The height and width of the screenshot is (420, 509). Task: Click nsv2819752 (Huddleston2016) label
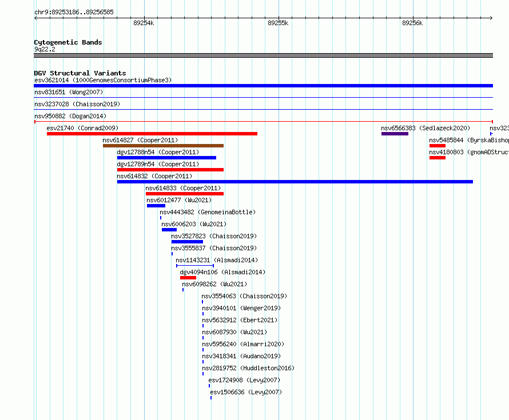click(248, 368)
